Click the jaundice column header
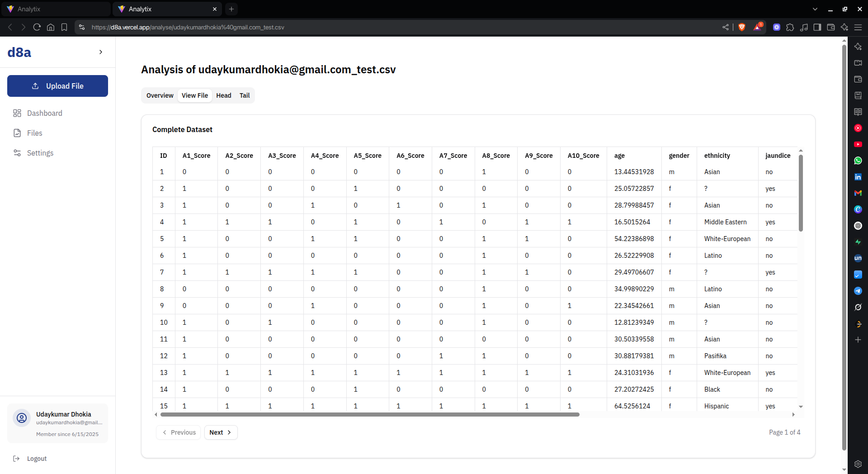 pos(778,156)
